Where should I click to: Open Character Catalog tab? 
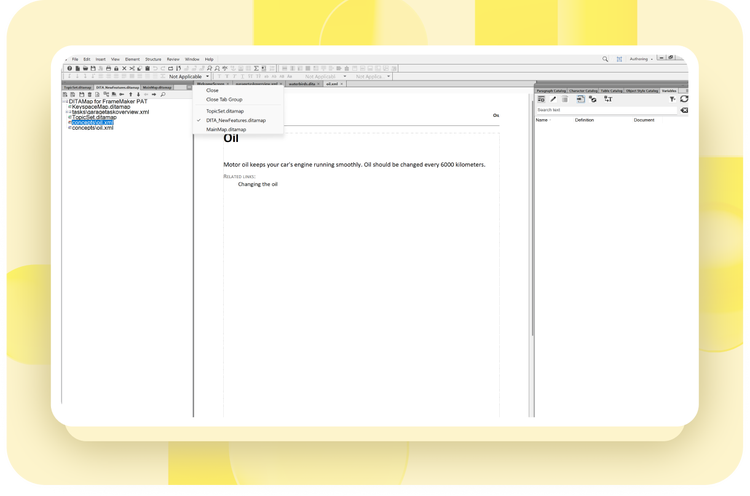[x=583, y=91]
